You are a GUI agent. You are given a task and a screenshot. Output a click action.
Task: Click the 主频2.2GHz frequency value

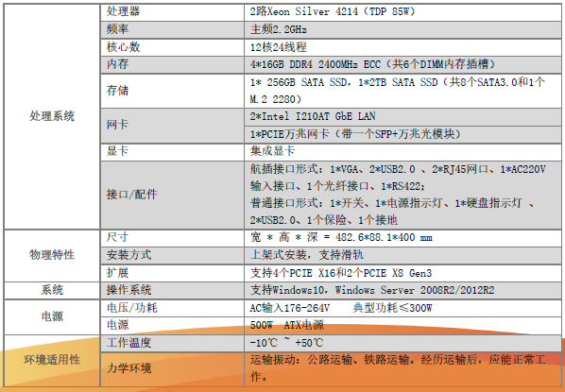pyautogui.click(x=278, y=29)
